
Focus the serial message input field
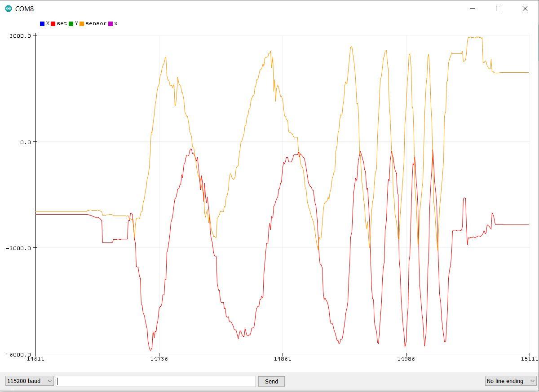[156, 381]
